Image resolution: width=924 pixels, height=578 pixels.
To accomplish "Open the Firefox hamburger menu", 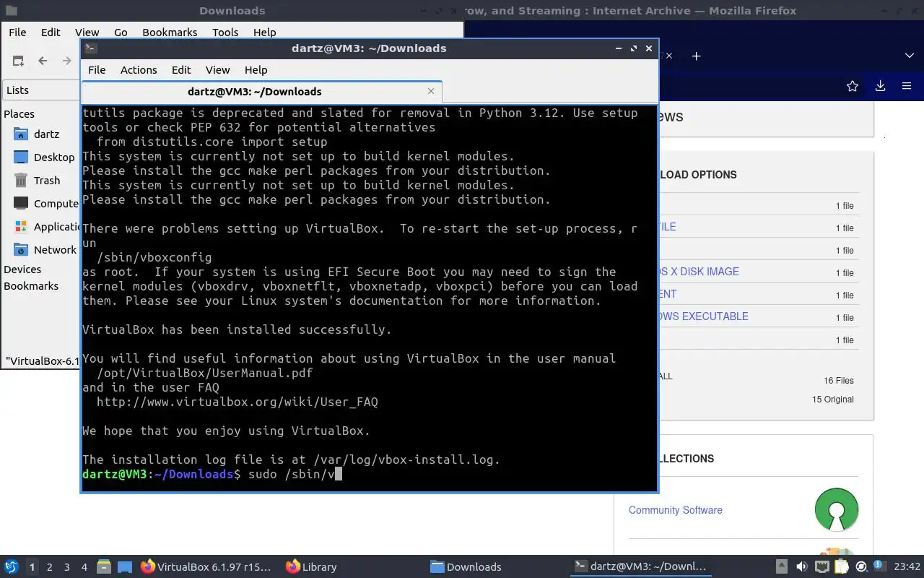I will (907, 86).
